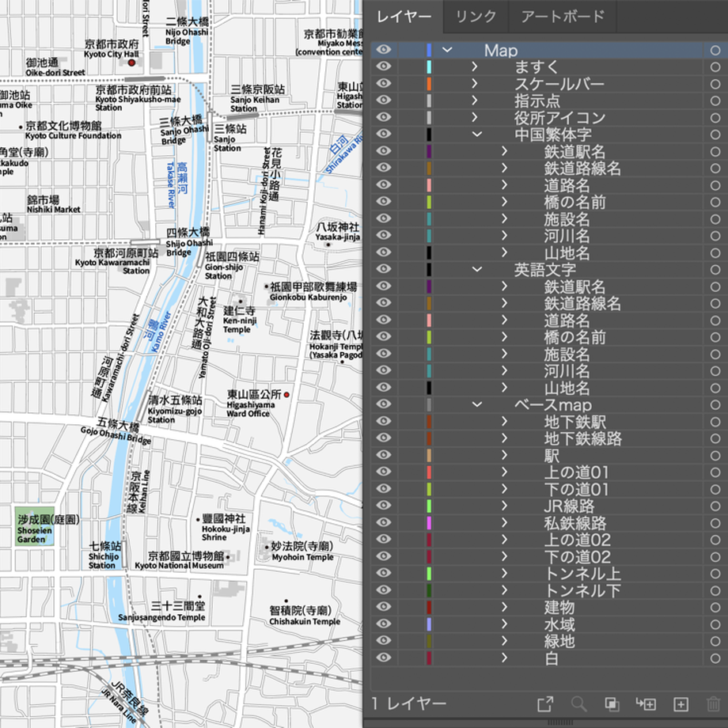Click the locate object magnifier icon

coord(579,703)
